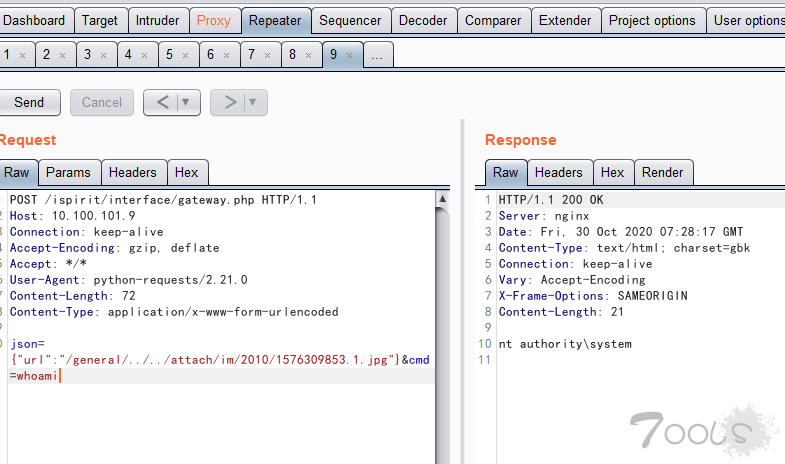Switch Response view to Render
Image resolution: width=785 pixels, height=464 pixels.
point(663,173)
